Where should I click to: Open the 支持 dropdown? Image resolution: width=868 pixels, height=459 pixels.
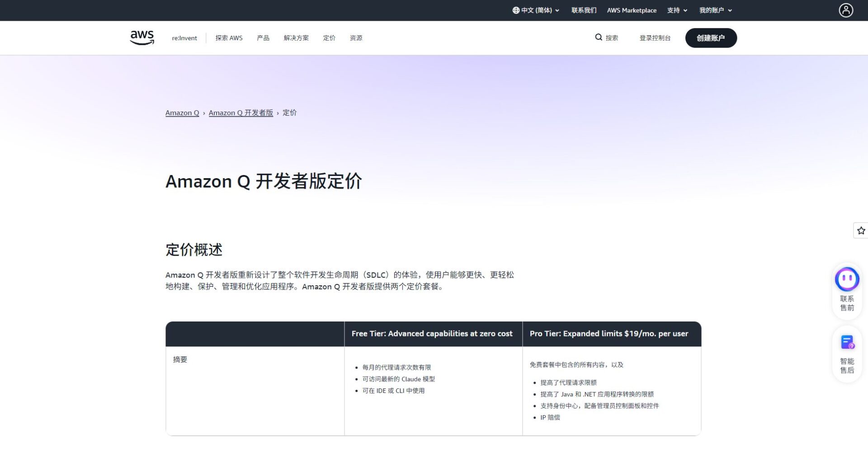point(674,10)
